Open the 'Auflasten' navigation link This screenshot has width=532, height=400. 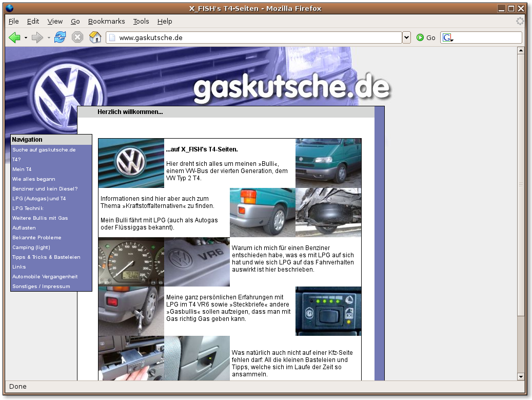(24, 228)
